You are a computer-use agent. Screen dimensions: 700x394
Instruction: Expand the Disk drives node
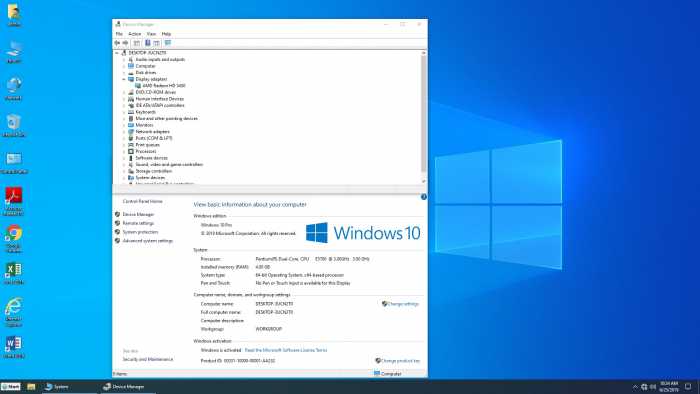click(124, 72)
